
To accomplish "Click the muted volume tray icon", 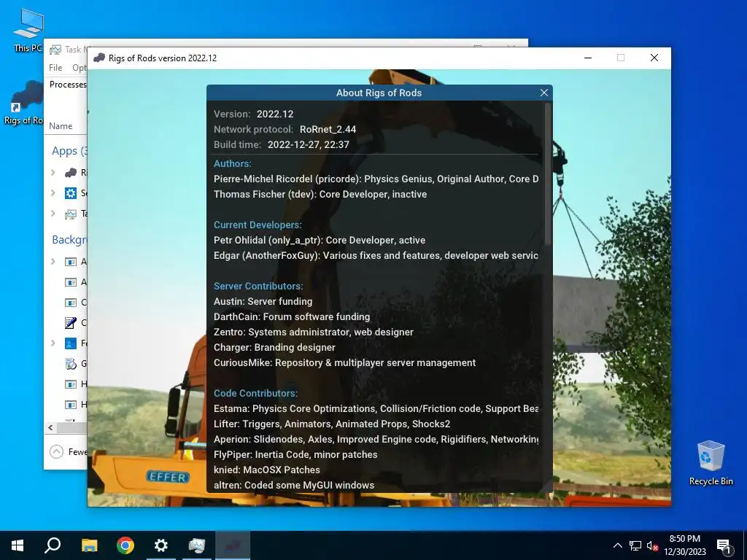I will pyautogui.click(x=652, y=545).
